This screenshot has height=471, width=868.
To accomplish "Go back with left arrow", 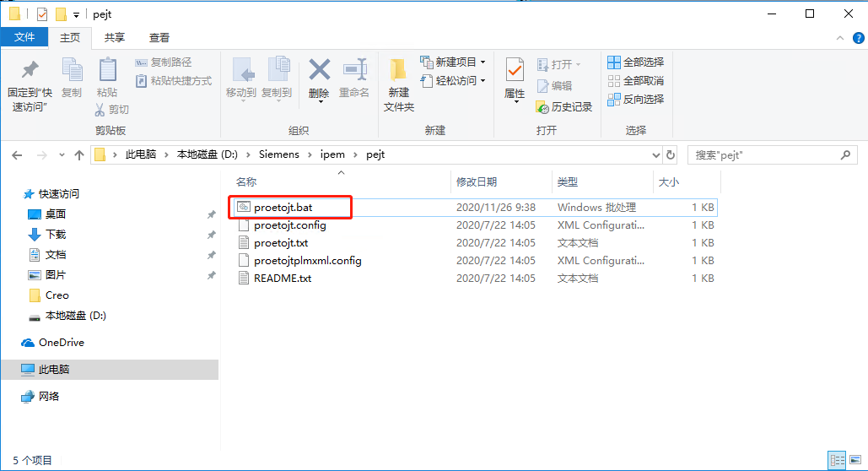I will 17,155.
